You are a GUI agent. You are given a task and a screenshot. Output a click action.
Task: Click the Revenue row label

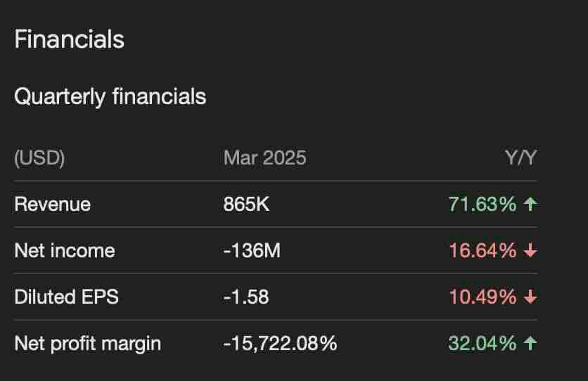click(x=52, y=205)
